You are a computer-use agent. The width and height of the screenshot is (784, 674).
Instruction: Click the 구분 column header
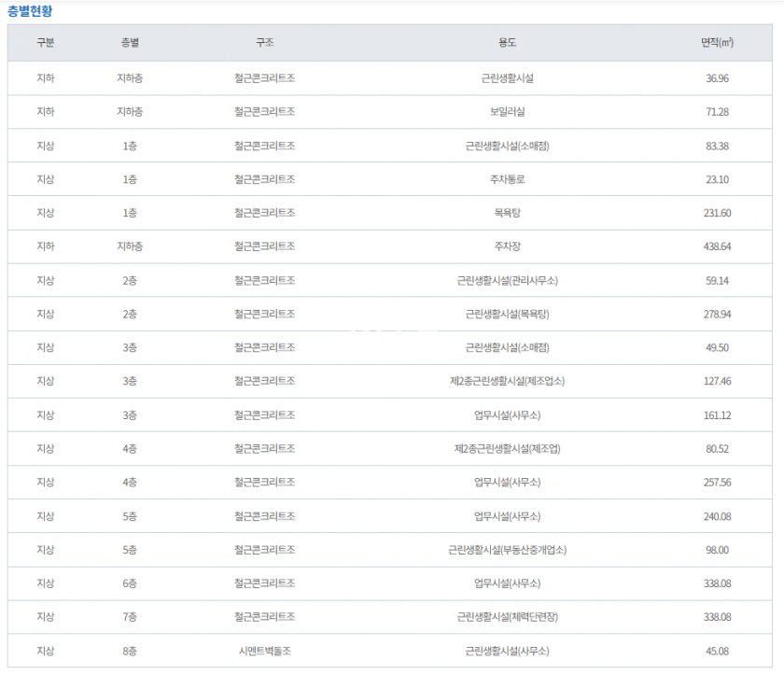pos(45,44)
